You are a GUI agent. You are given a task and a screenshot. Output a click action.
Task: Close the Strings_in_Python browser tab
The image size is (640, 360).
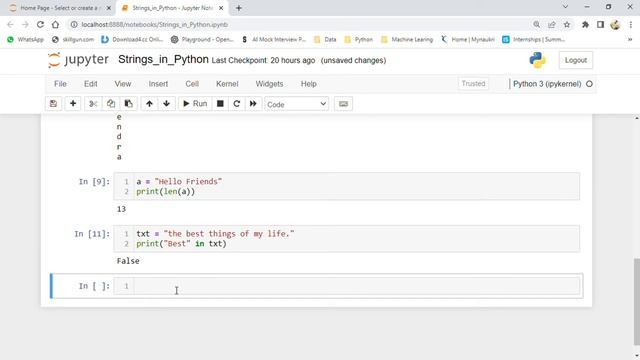pyautogui.click(x=221, y=8)
